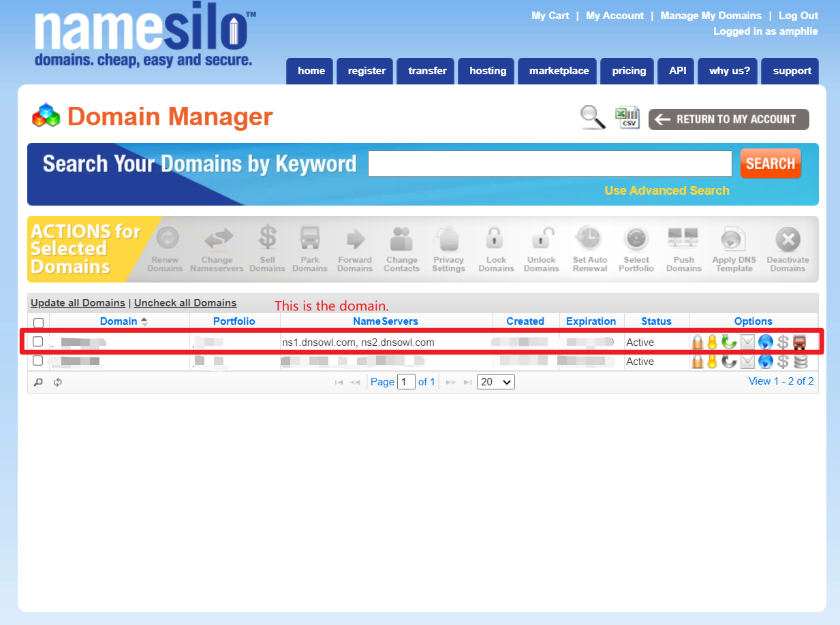Click Park Domains action icon
This screenshot has height=625, width=840.
(x=310, y=239)
